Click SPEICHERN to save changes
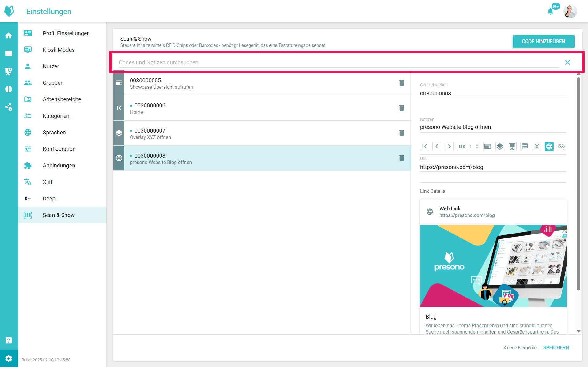The height and width of the screenshot is (367, 588). click(x=556, y=347)
